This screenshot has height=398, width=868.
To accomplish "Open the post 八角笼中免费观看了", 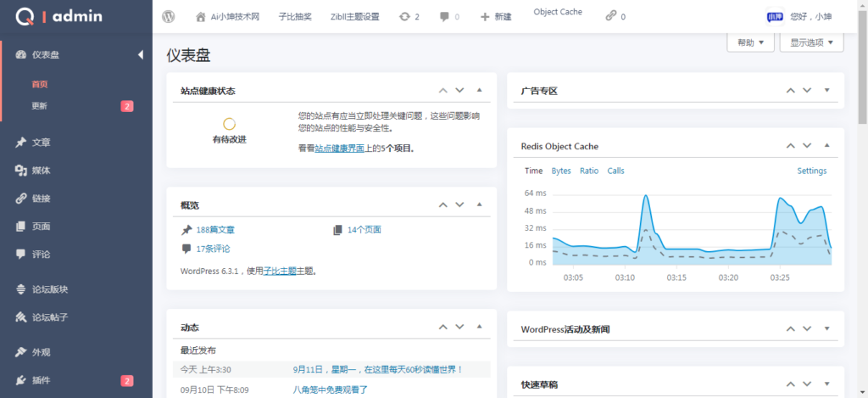I will pyautogui.click(x=331, y=390).
